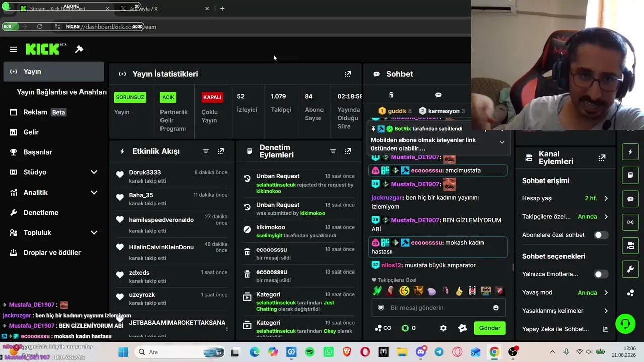Viewport: 644px width, 362px height.
Task: Select Yayın in the sidebar
Action: [53, 72]
